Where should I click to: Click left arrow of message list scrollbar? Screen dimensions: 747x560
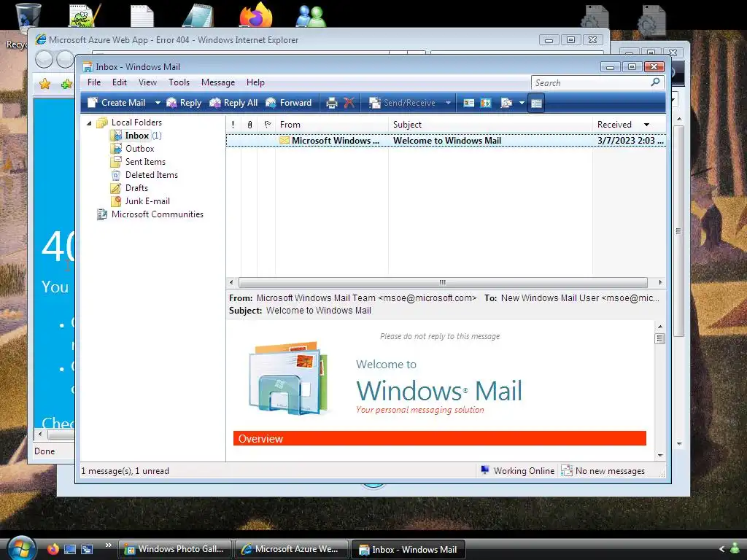click(x=231, y=282)
